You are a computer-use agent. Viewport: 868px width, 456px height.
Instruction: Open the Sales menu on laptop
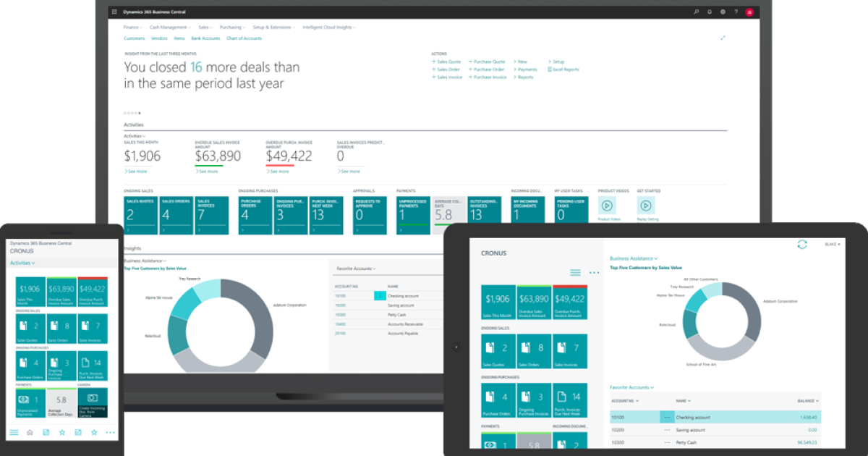click(x=205, y=27)
